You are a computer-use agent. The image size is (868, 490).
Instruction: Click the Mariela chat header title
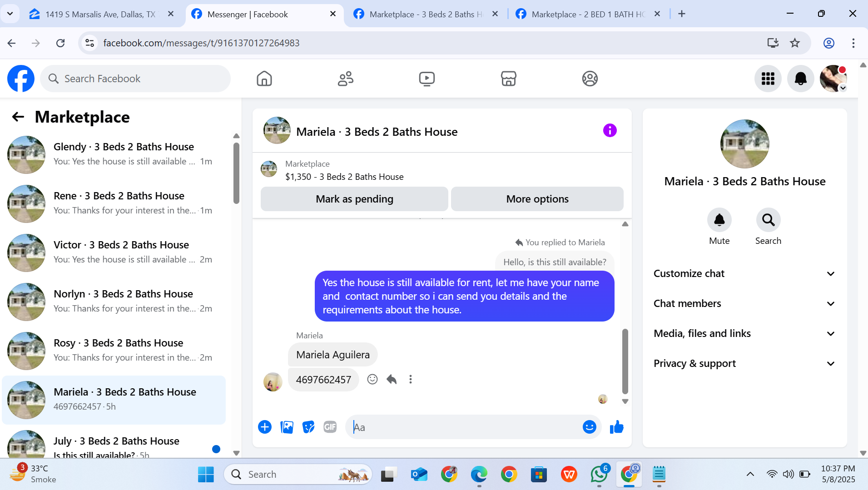pos(377,132)
